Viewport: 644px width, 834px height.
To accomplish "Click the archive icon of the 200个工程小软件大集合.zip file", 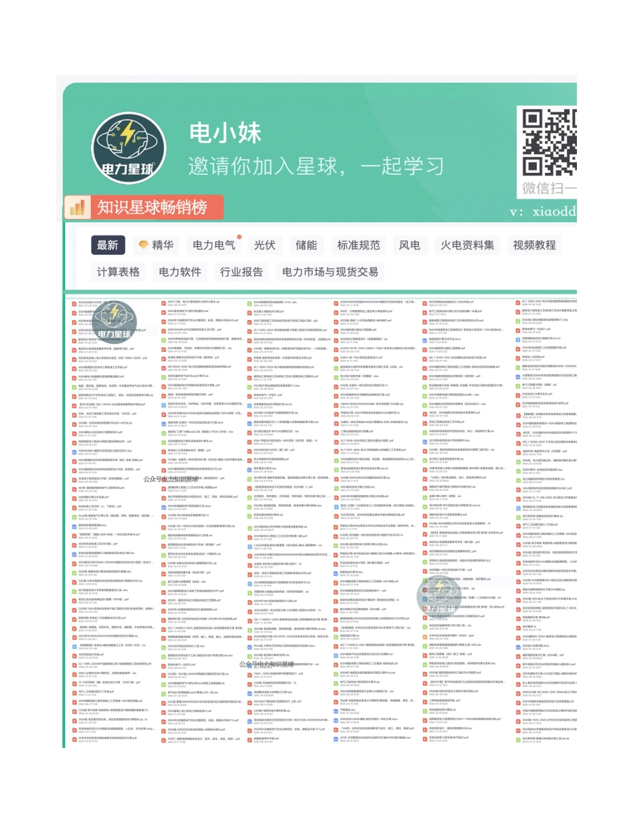I will [163, 302].
